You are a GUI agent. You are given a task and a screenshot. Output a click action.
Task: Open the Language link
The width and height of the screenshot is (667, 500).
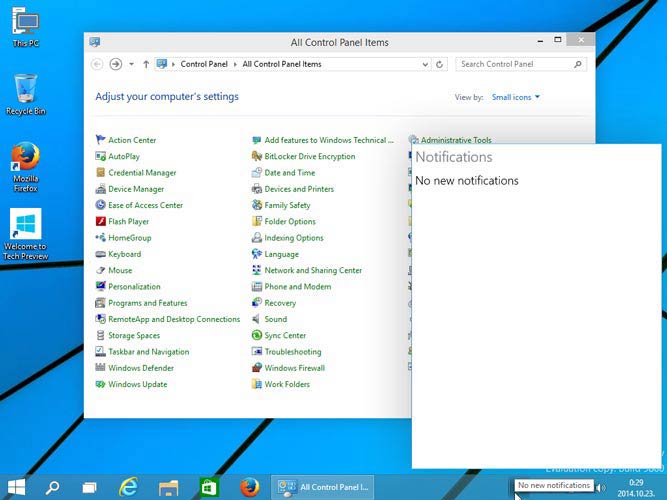coord(281,254)
